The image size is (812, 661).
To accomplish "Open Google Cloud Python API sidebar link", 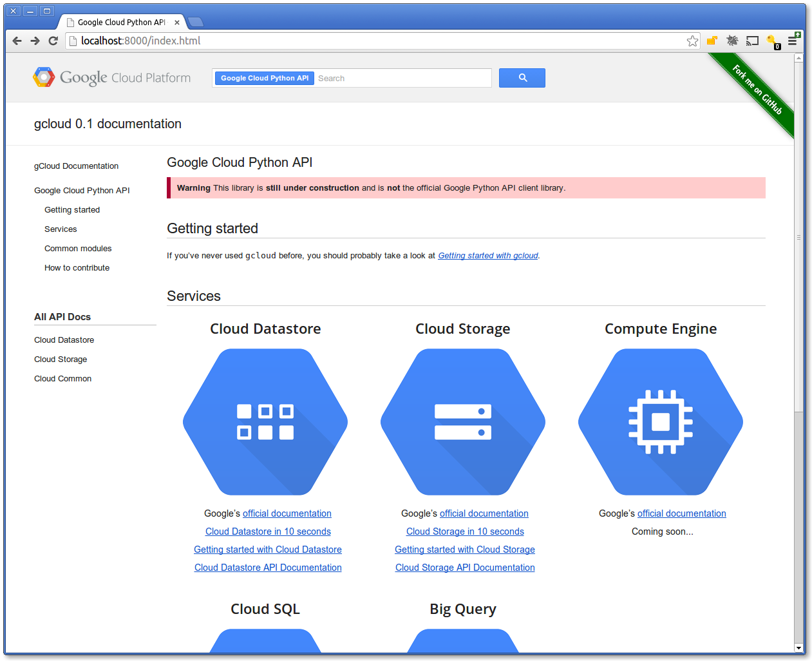I will tap(82, 190).
